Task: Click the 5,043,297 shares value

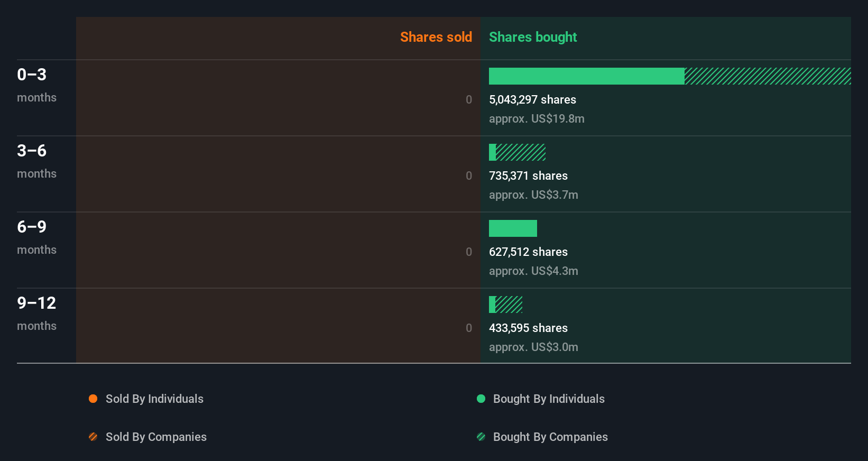Action: coord(532,99)
